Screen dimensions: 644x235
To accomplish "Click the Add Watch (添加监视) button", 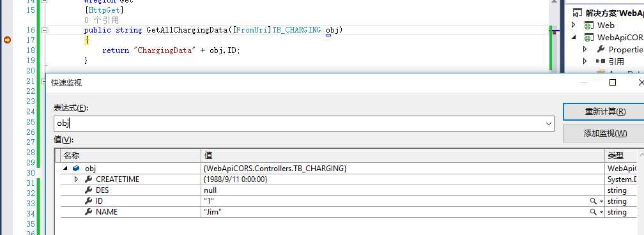I will click(604, 133).
